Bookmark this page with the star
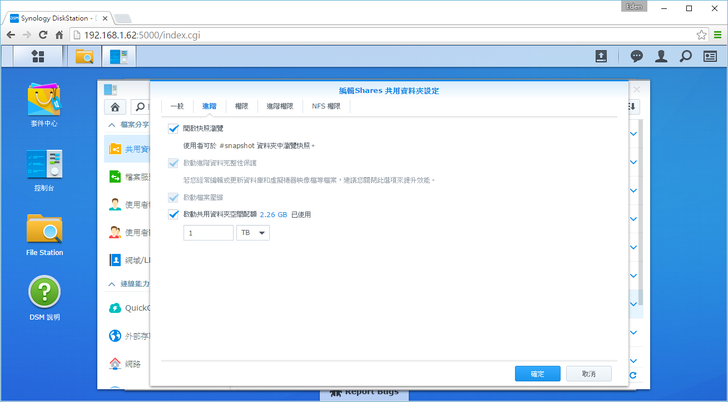The image size is (728, 402). [702, 35]
